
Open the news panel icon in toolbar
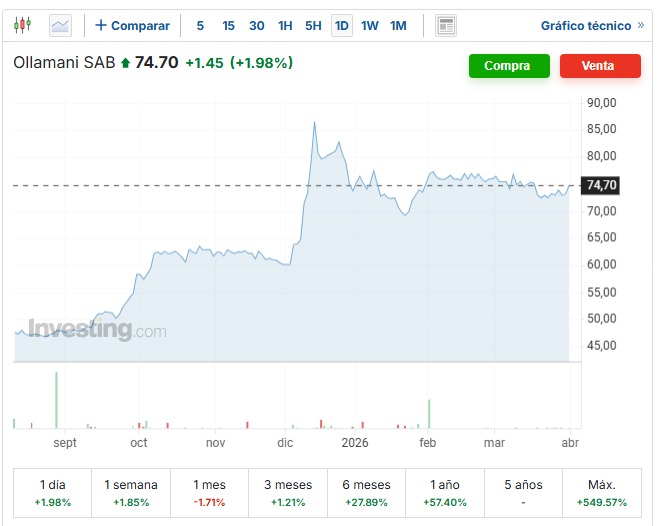point(447,25)
